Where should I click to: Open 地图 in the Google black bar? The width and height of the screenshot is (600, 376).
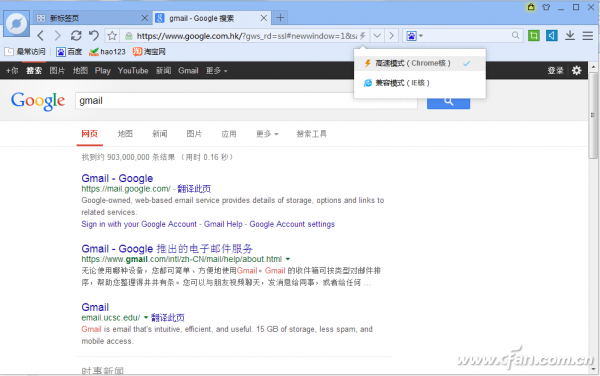pyautogui.click(x=80, y=71)
